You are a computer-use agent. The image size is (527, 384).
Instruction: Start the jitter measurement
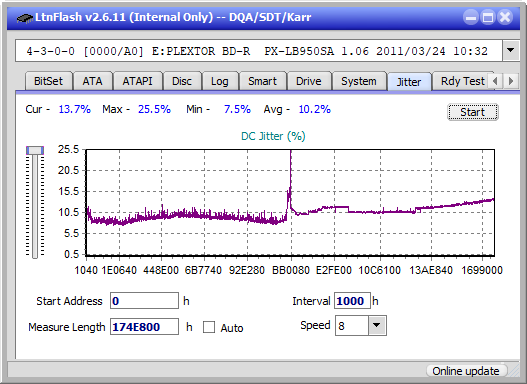click(473, 112)
